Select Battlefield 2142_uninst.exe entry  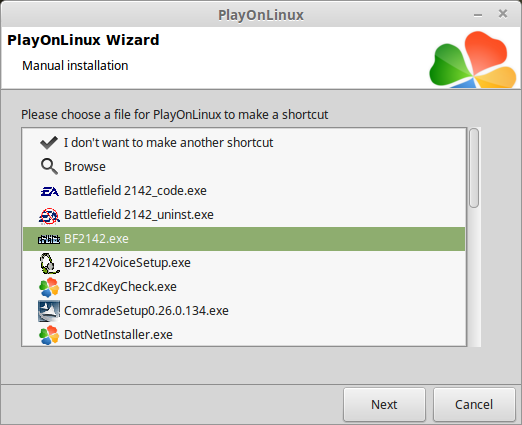(139, 215)
